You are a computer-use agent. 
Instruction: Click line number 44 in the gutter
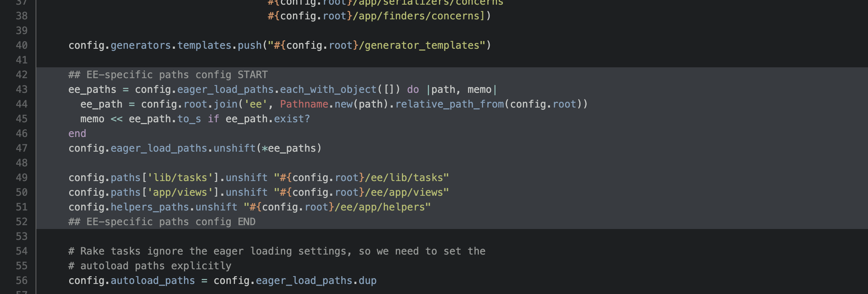coord(22,104)
